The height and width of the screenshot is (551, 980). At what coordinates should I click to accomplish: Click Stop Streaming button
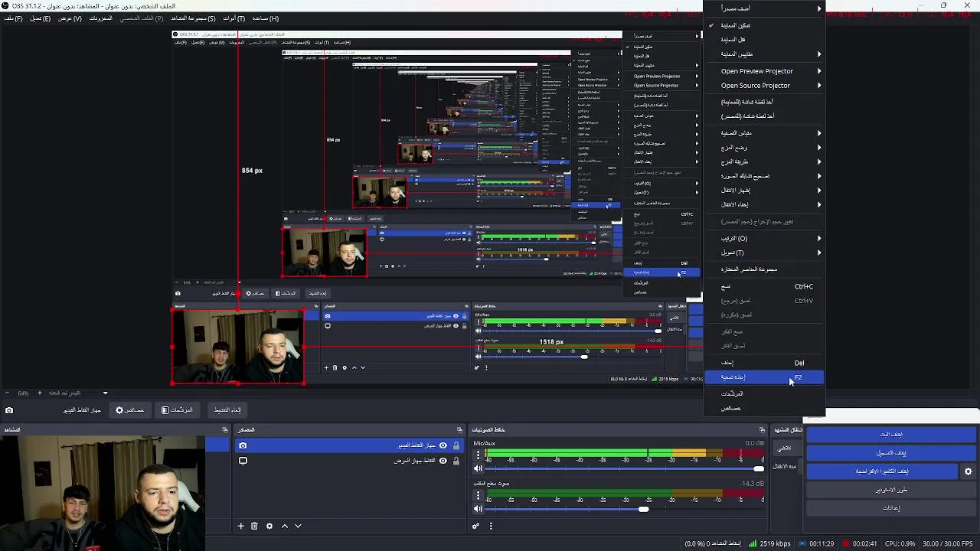891,434
